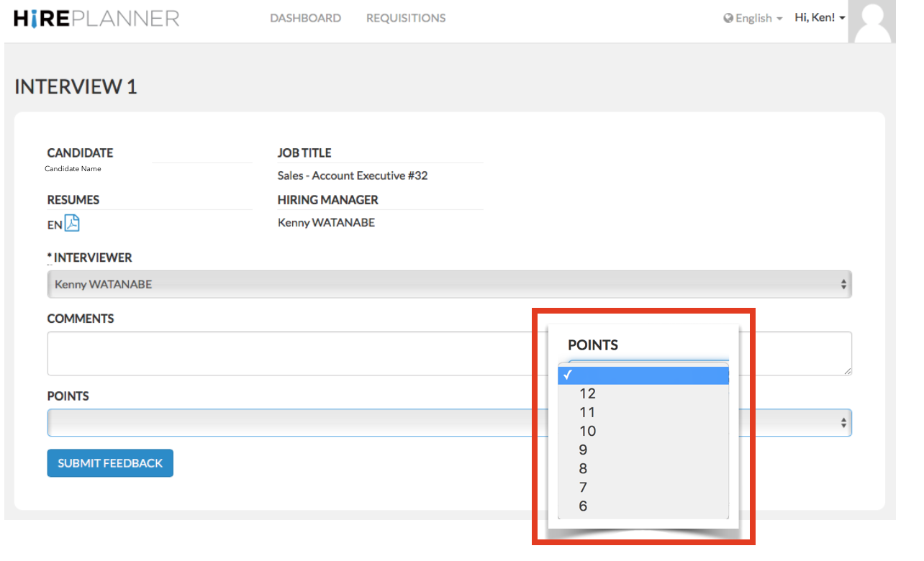This screenshot has height=561, width=924.
Task: Open the English resume PDF icon
Action: (72, 224)
